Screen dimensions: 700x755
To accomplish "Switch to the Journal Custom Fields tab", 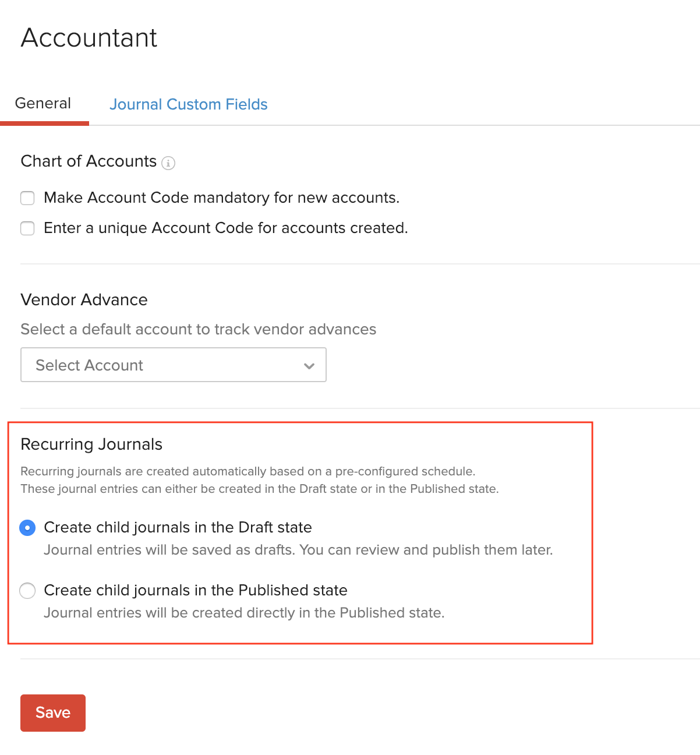I will coord(188,104).
